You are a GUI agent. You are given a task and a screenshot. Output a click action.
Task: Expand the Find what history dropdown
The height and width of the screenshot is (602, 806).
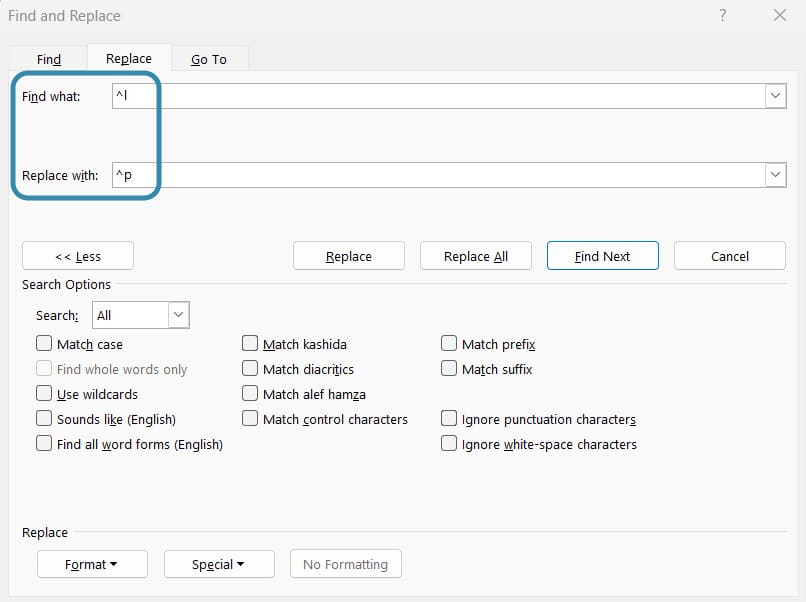(775, 96)
